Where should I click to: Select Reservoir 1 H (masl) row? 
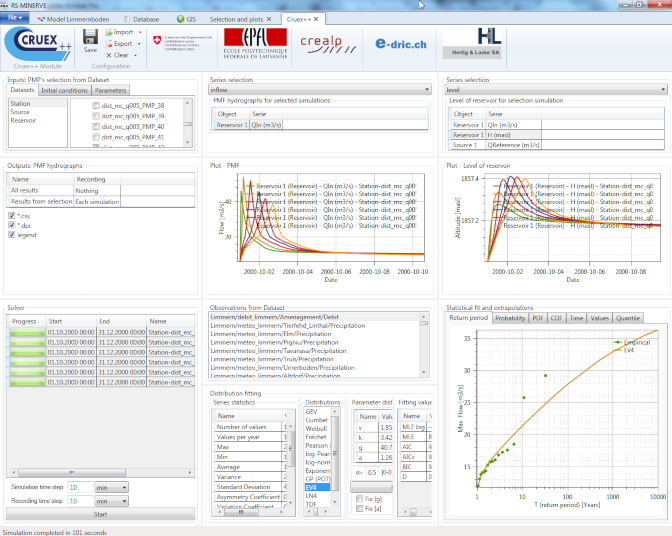click(556, 135)
